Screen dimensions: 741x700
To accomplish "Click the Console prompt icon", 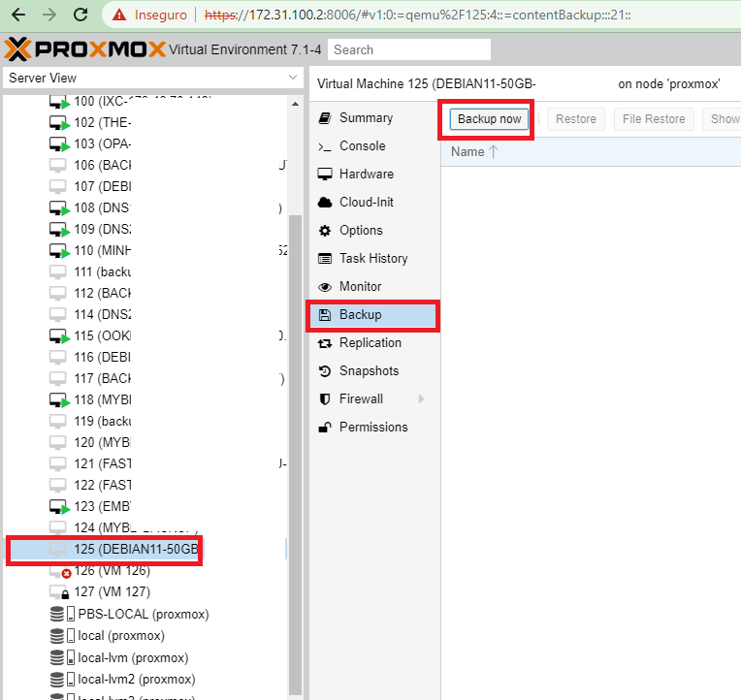I will [325, 146].
